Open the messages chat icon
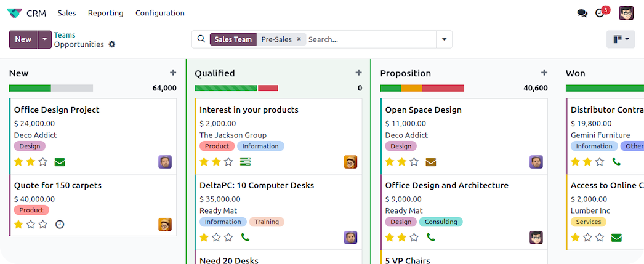644x264 pixels. coord(582,13)
